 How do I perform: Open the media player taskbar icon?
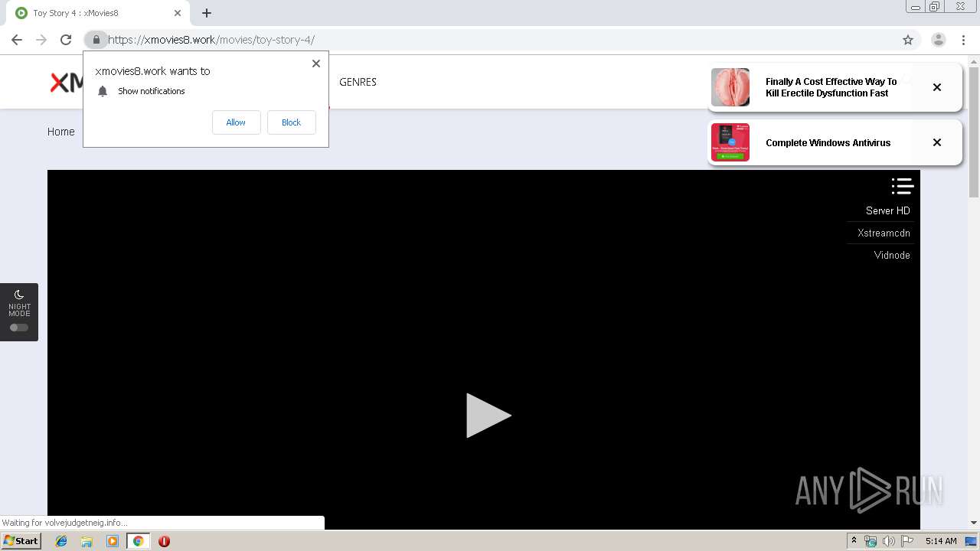113,541
